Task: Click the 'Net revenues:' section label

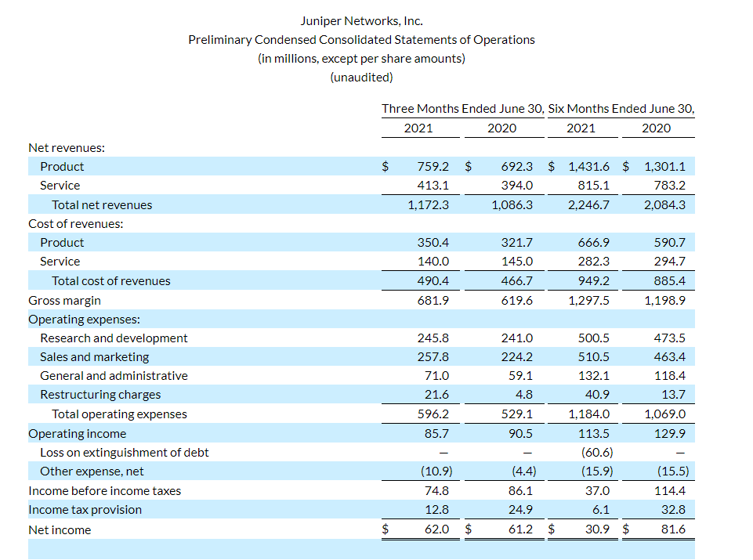Action: [x=67, y=147]
